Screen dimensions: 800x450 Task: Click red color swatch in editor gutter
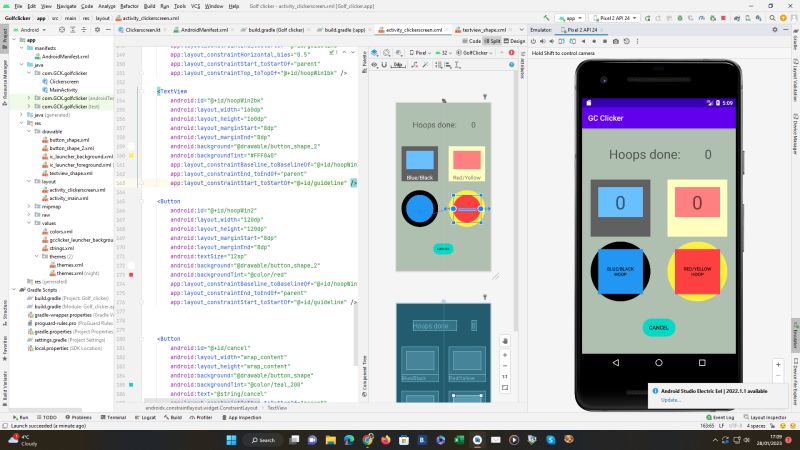tap(131, 274)
